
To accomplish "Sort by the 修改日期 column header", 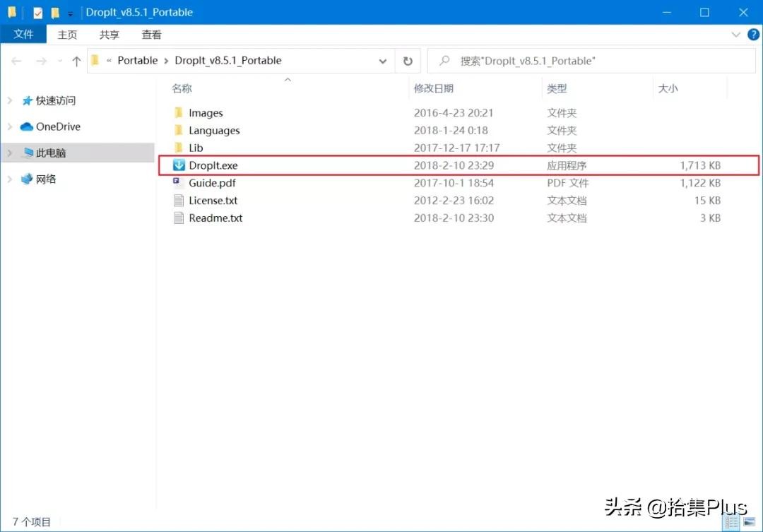I will pyautogui.click(x=434, y=88).
